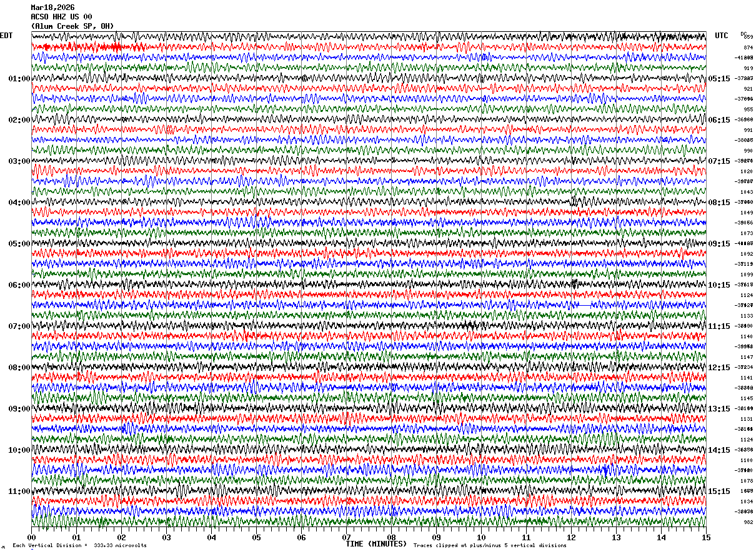The width and height of the screenshot is (756, 554).
Task: Click minute tick label 13 on x-axis
Action: 616,537
